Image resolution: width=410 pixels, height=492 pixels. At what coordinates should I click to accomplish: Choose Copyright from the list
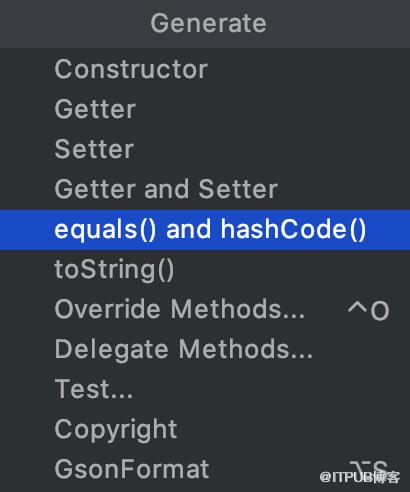click(205, 429)
